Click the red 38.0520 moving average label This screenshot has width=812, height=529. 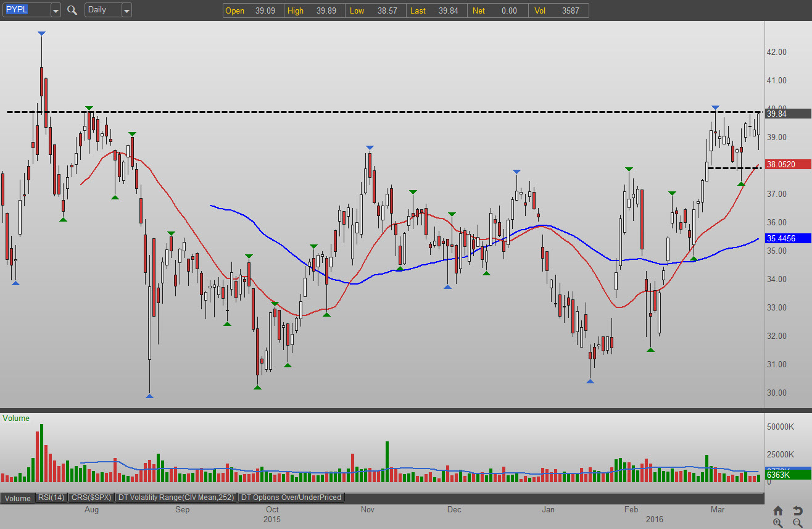click(x=788, y=164)
